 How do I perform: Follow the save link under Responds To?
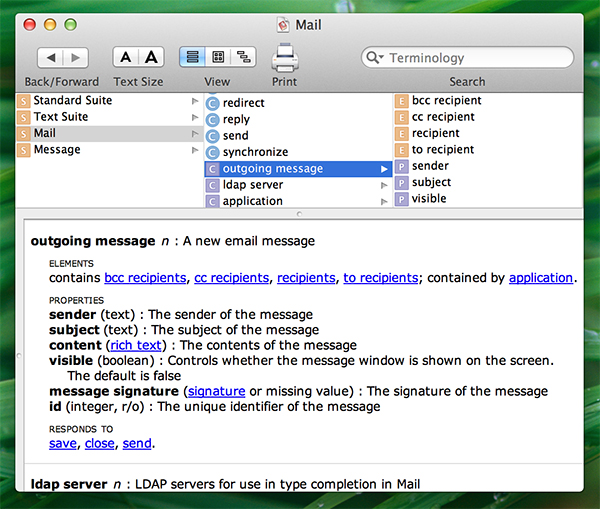pos(63,443)
